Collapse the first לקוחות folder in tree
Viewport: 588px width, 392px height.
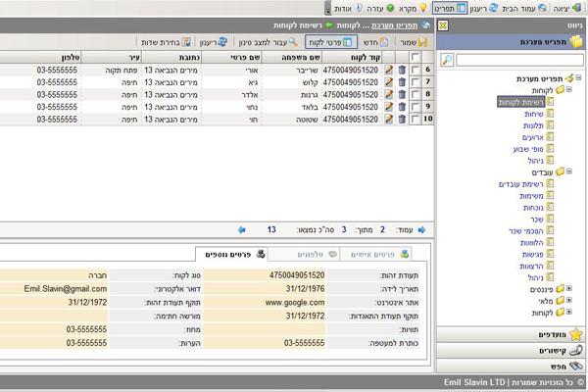(569, 89)
